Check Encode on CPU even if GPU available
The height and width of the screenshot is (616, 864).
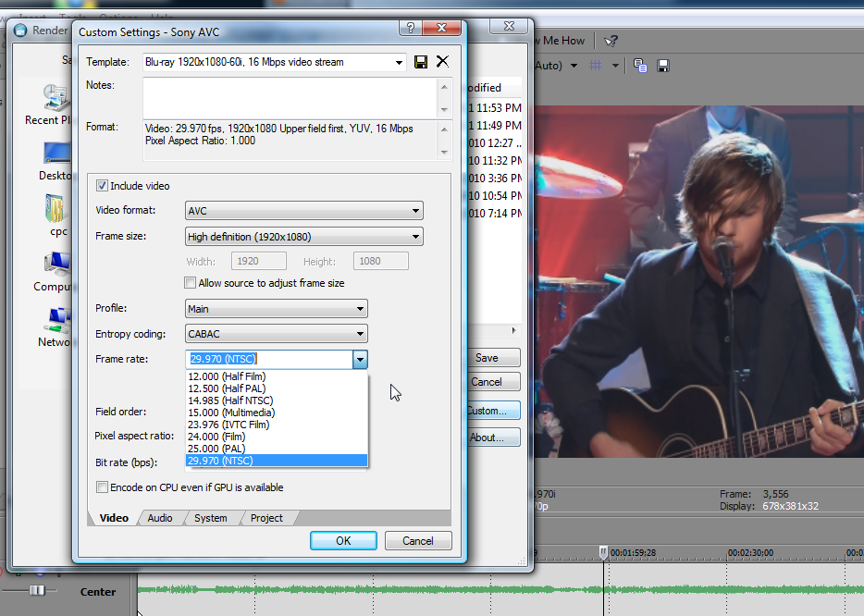coord(103,487)
